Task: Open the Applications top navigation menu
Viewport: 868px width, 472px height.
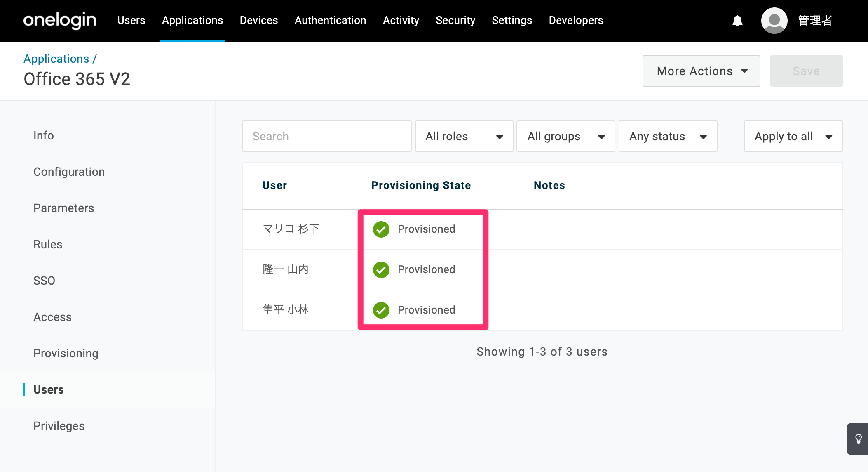Action: [x=192, y=20]
